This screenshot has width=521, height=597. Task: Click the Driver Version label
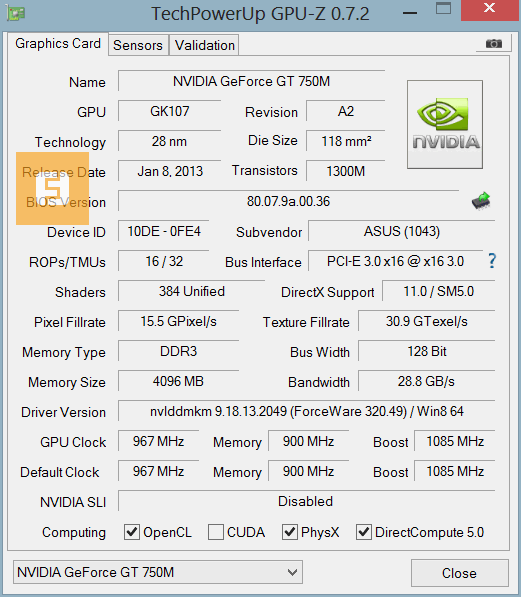(x=63, y=412)
